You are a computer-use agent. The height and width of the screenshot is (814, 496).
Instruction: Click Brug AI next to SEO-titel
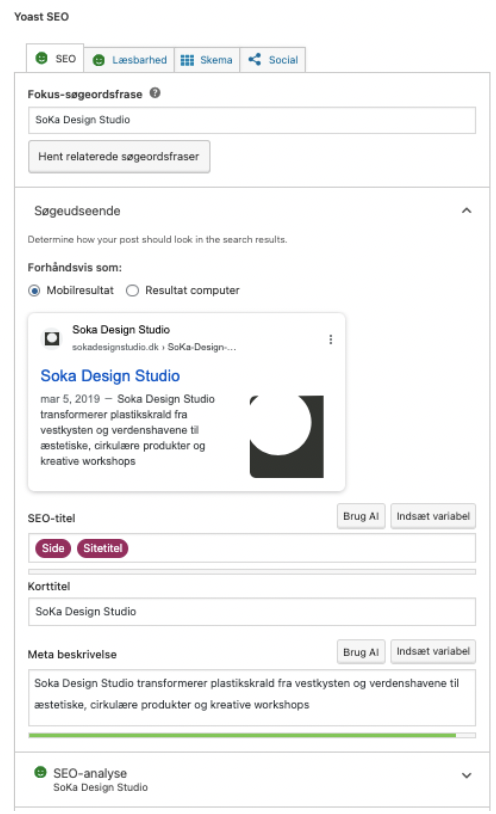(361, 516)
